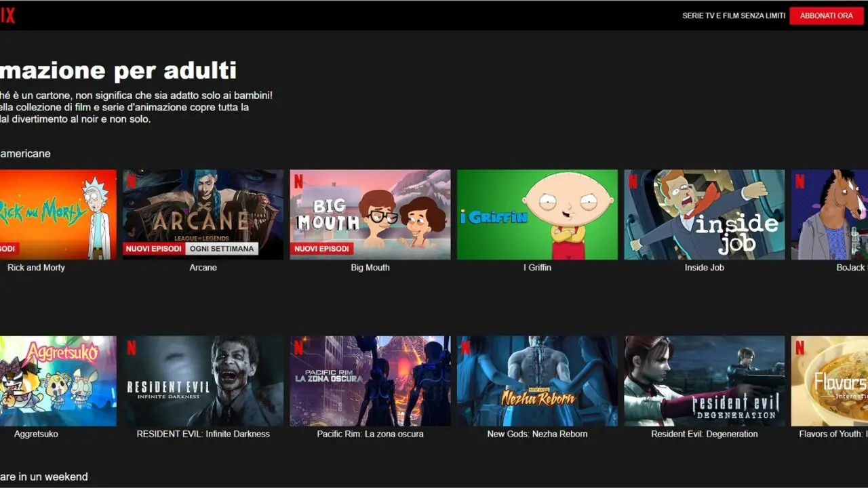Open RESIDENT EVIL Infinite Darkness poster
The height and width of the screenshot is (488, 868).
(203, 381)
